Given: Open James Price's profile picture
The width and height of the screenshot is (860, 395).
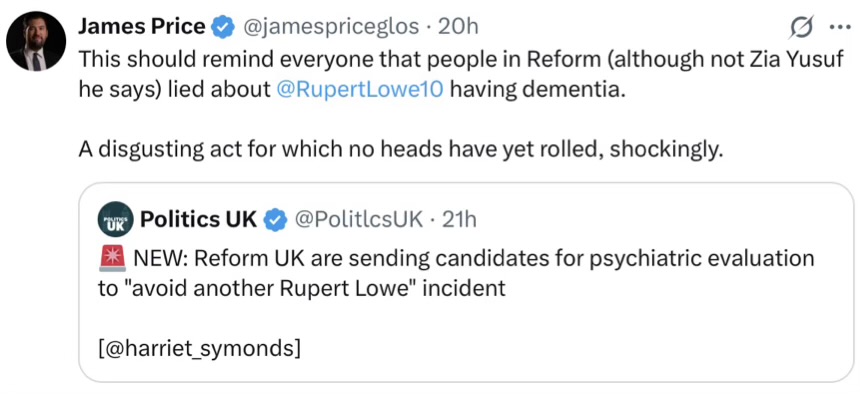Looking at the screenshot, I should pyautogui.click(x=36, y=42).
